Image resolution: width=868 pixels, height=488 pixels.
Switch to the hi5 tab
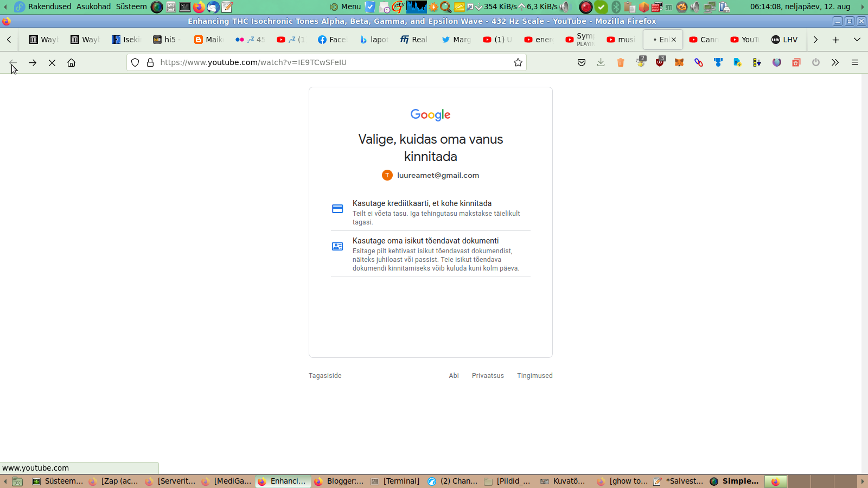point(168,40)
